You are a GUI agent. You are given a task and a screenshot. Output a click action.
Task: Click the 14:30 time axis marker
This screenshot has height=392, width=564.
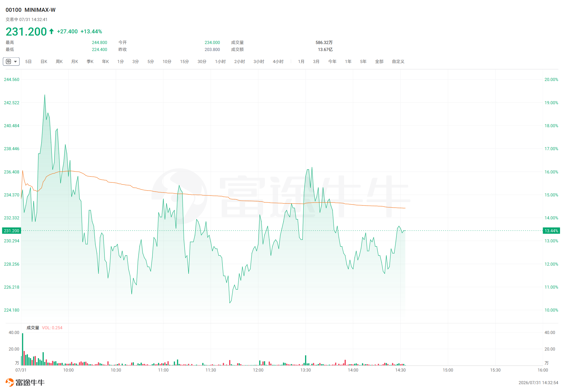coord(400,370)
